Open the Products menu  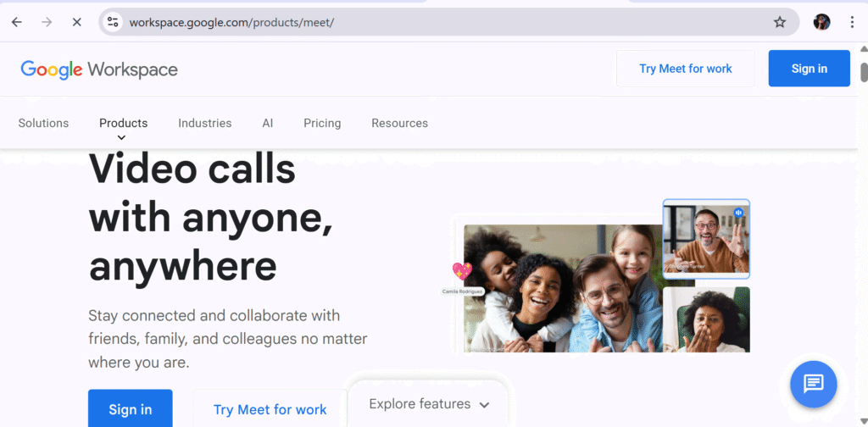[124, 124]
